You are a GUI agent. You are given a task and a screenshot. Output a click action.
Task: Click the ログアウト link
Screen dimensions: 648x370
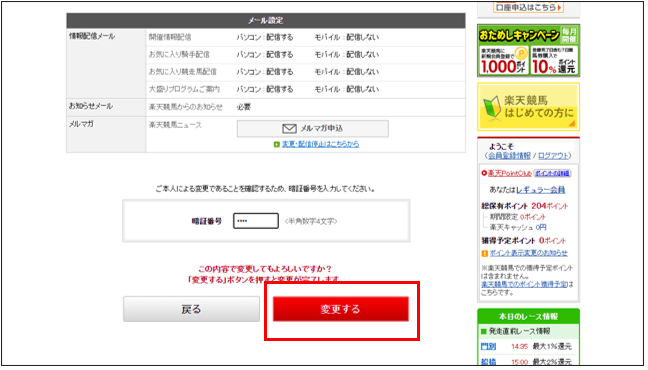click(553, 155)
